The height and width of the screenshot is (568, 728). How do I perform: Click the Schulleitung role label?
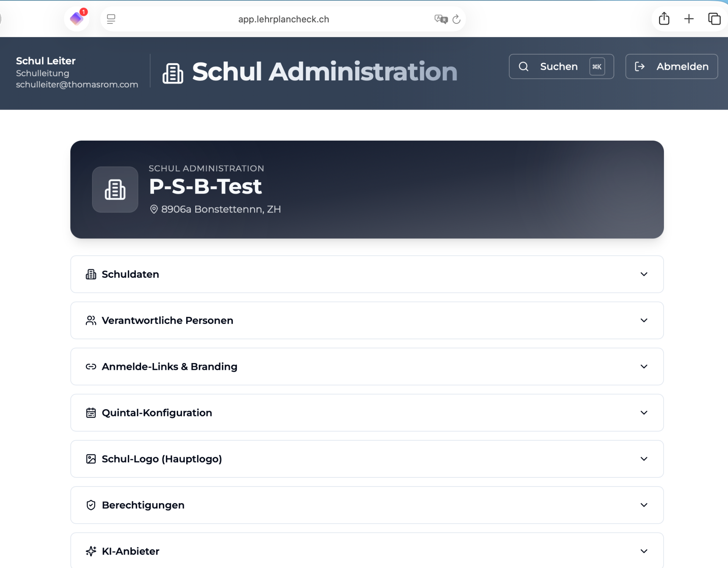42,73
